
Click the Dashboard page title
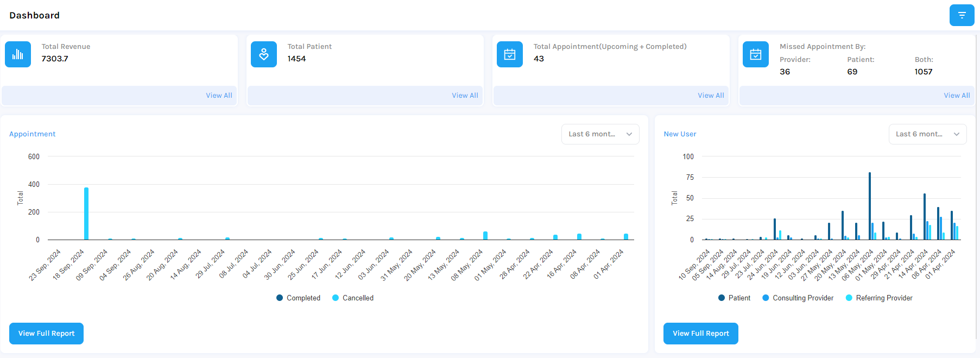pos(35,15)
